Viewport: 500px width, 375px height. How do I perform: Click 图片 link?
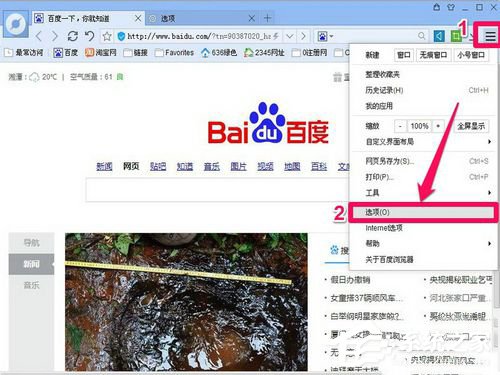238,166
